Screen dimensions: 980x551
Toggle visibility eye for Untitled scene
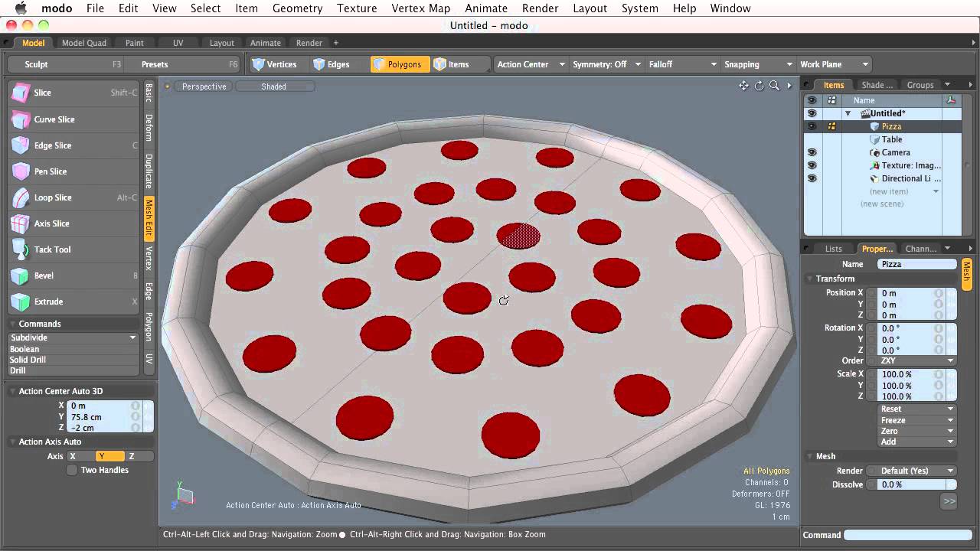pyautogui.click(x=812, y=113)
